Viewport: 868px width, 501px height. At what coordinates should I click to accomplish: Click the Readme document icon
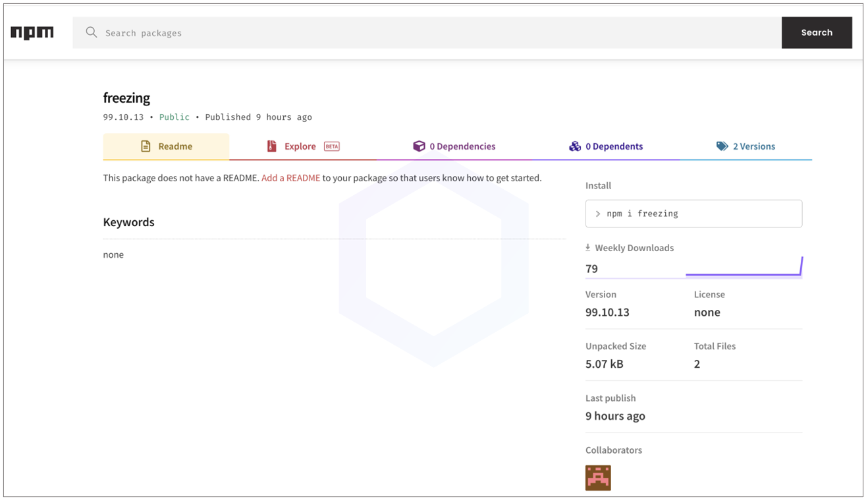pyautogui.click(x=146, y=146)
